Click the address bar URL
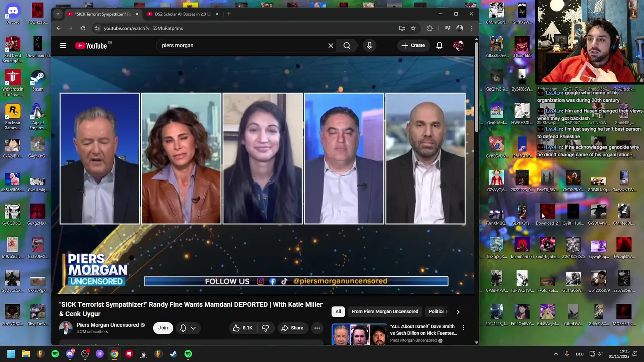644x362 pixels. point(143,28)
